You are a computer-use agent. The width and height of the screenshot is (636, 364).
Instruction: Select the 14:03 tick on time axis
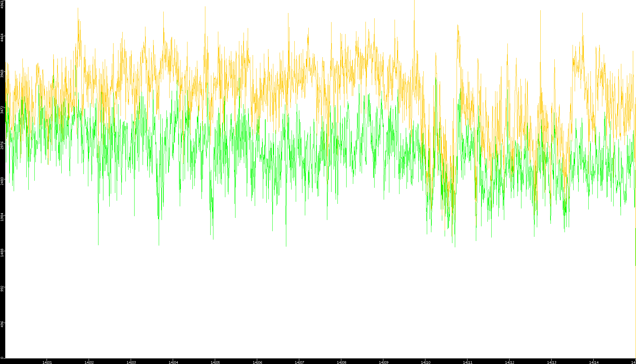[131, 362]
